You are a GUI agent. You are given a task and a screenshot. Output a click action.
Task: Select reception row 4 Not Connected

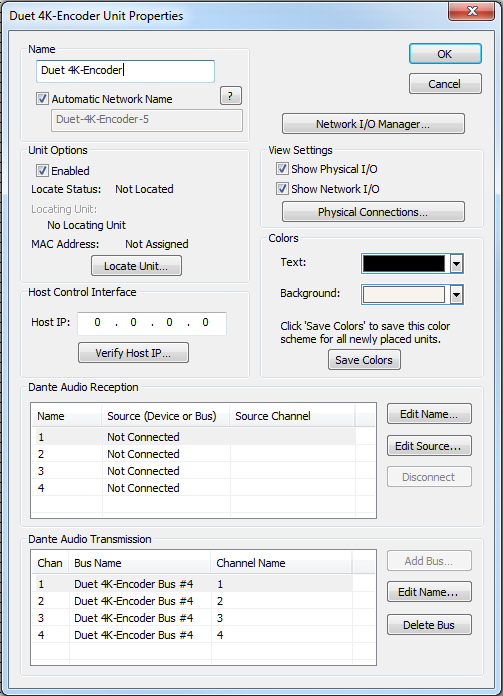pos(196,488)
